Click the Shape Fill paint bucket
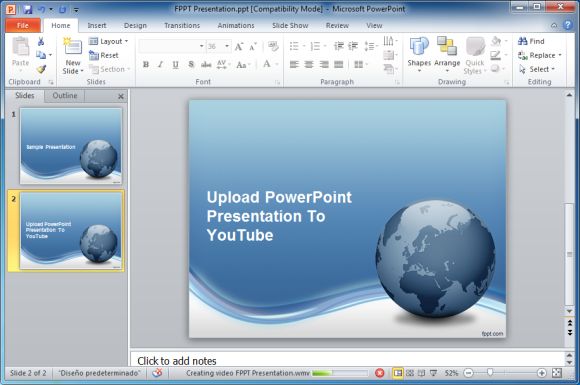This screenshot has height=385, width=580. [496, 41]
